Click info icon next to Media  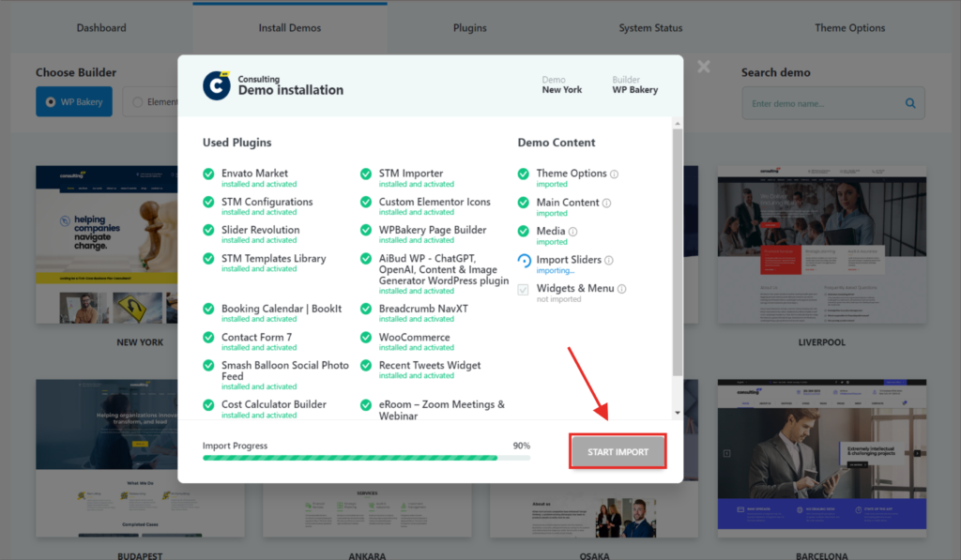tap(572, 232)
